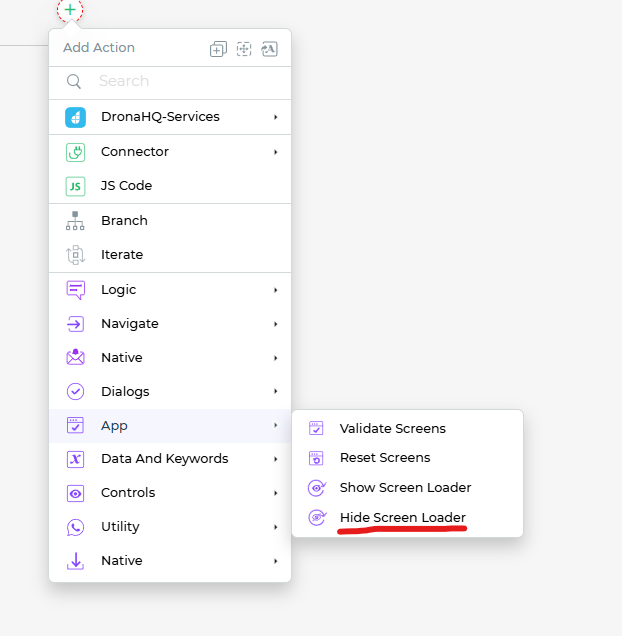The height and width of the screenshot is (636, 622).
Task: Click the Branch hierarchy icon
Action: coord(75,221)
